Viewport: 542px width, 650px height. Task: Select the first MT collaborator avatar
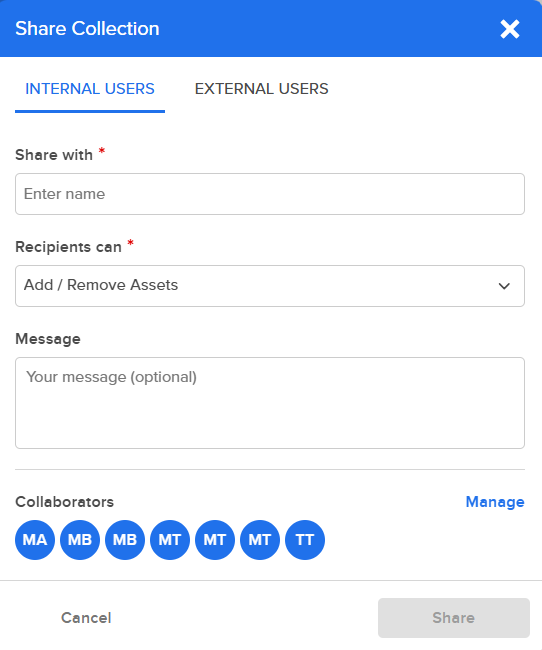pyautogui.click(x=170, y=540)
